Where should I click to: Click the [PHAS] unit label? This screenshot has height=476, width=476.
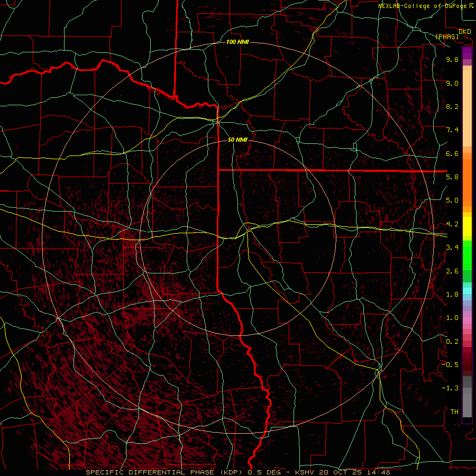click(x=447, y=37)
